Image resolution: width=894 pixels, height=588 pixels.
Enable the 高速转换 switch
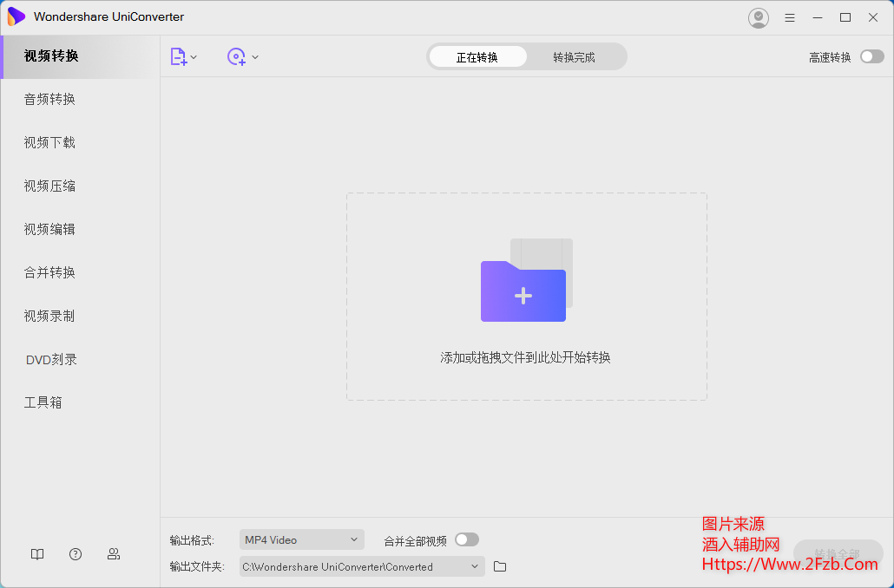[871, 56]
